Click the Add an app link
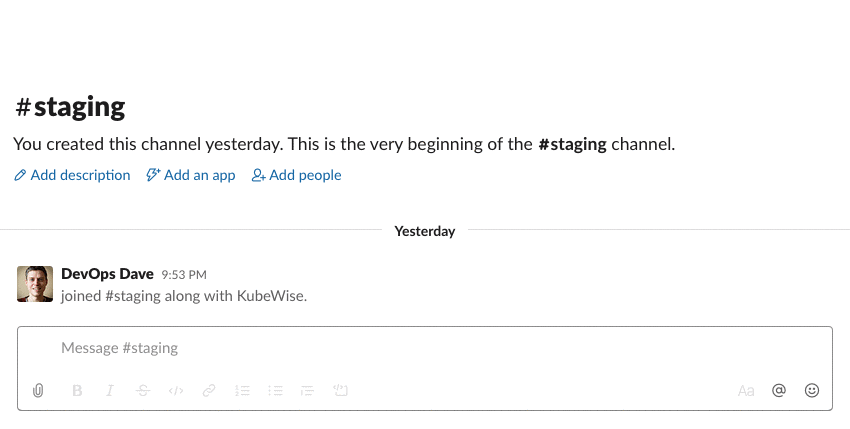This screenshot has height=429, width=850. [x=191, y=175]
